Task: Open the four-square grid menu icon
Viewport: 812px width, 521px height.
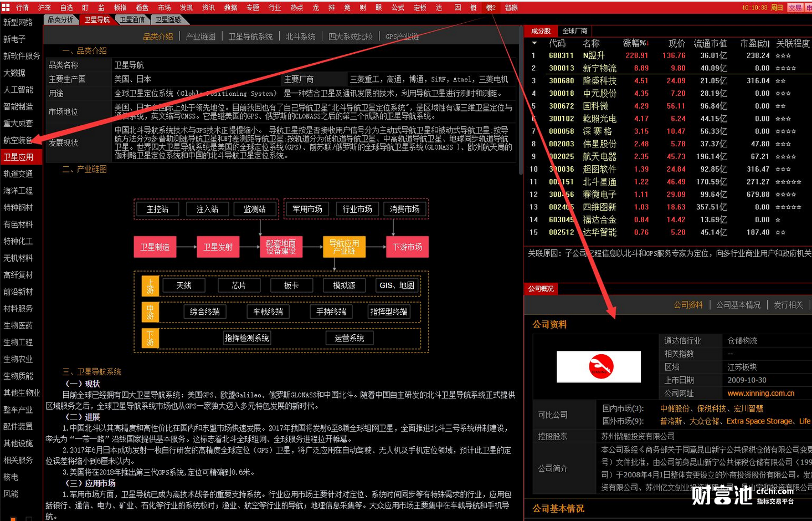Action: click(x=6, y=7)
